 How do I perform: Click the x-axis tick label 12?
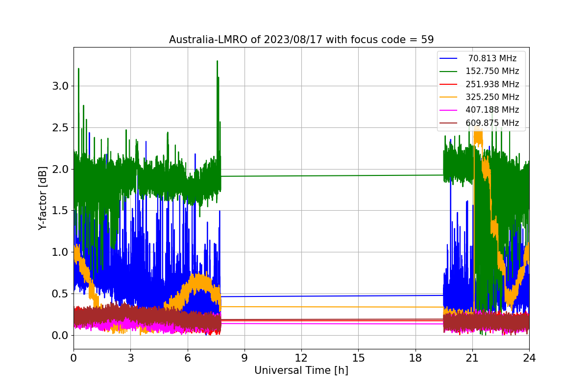[301, 358]
